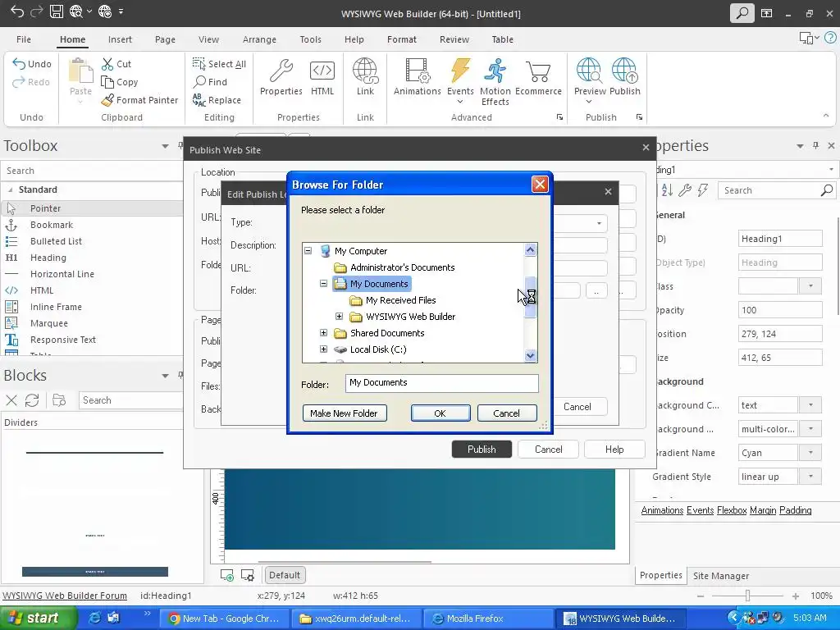This screenshot has width=840, height=630.
Task: Click Cancel in Browse For Folder
Action: pos(506,413)
